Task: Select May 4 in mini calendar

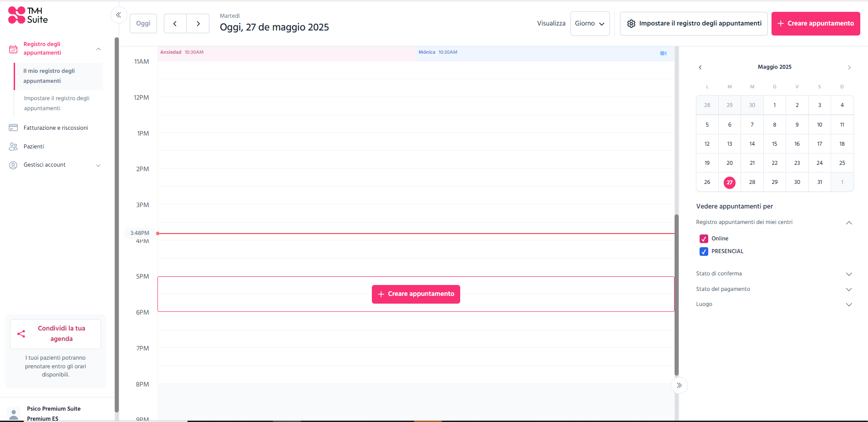Action: [842, 105]
